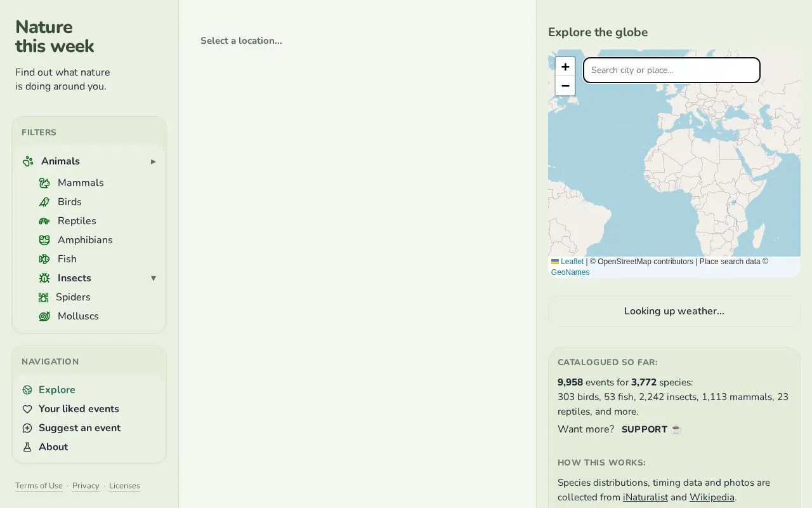Screen dimensions: 812x508
Task: Zoom in the map with plus button
Action: [565, 67]
